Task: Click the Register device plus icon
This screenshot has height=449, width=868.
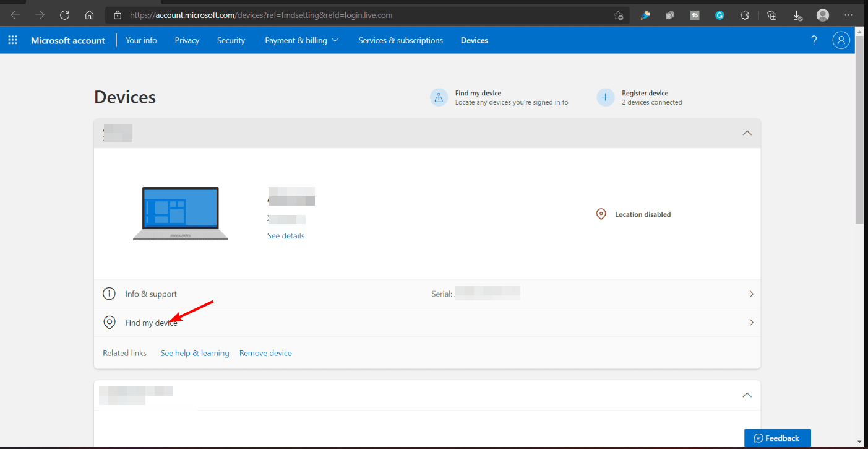Action: coord(604,97)
